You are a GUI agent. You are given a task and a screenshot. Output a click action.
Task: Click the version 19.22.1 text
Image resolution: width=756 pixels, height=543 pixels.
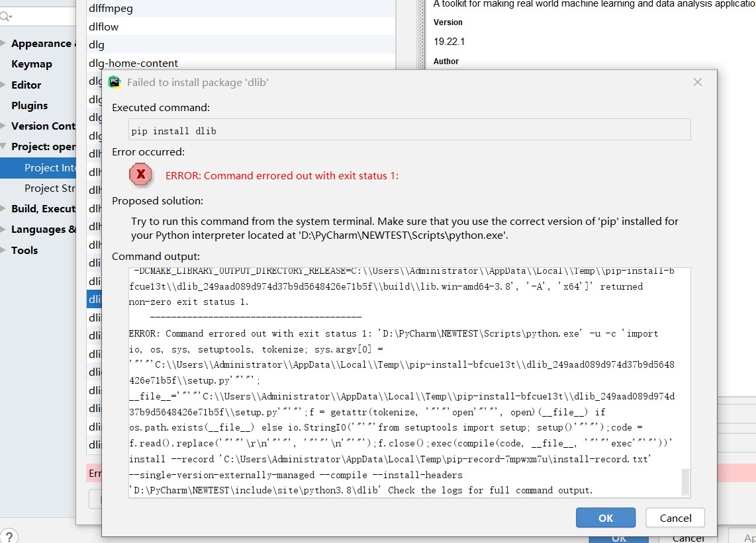coord(449,42)
